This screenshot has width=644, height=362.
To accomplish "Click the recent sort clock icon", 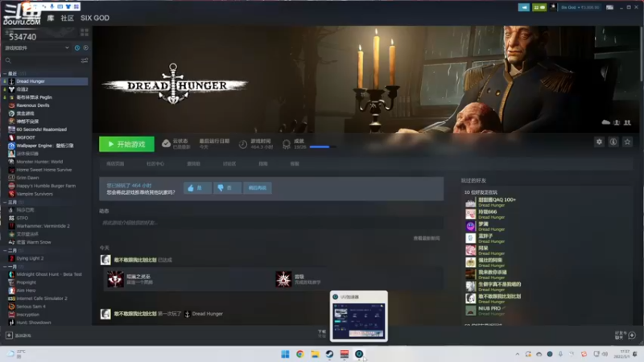I will coord(77,48).
